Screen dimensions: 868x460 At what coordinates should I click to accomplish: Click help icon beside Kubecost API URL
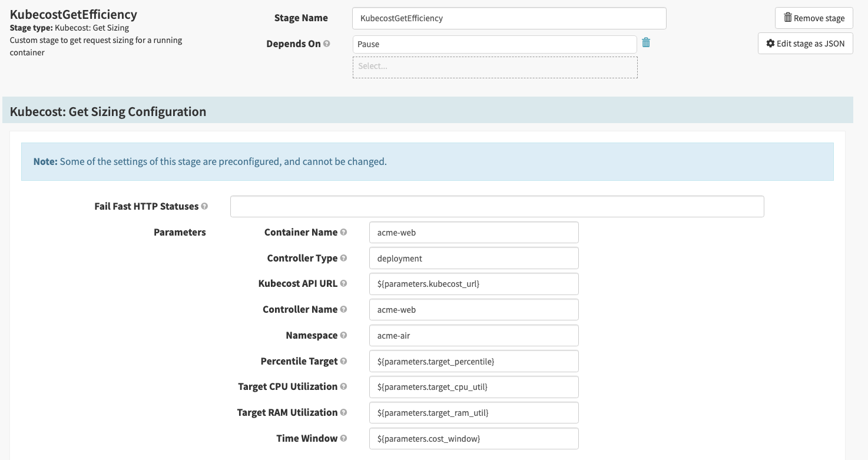[x=343, y=283]
